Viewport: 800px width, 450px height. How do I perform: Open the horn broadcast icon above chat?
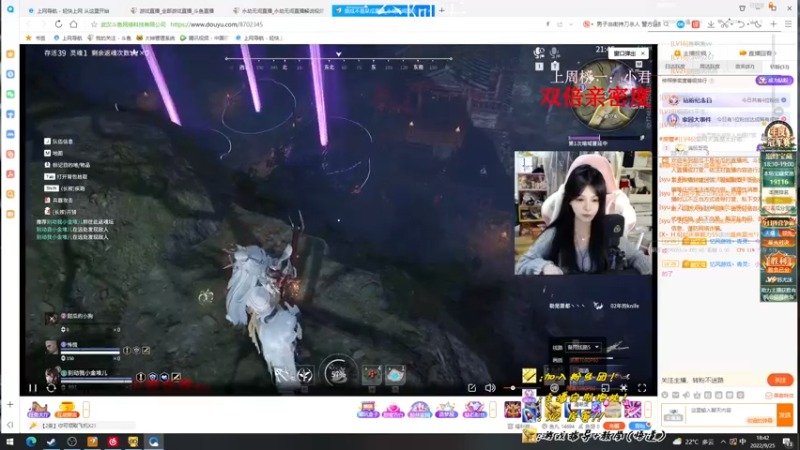click(x=686, y=395)
